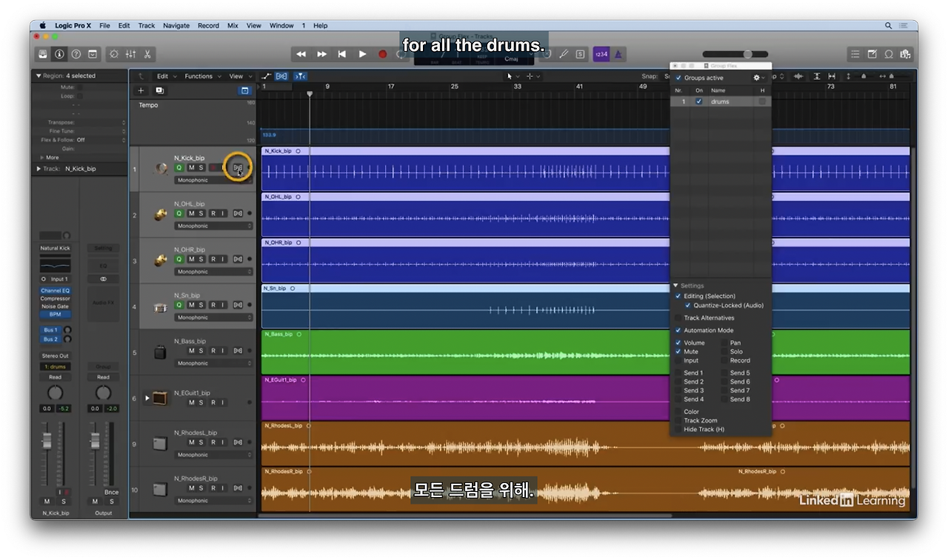The image size is (948, 560).
Task: Click the add track plus button
Action: (141, 90)
